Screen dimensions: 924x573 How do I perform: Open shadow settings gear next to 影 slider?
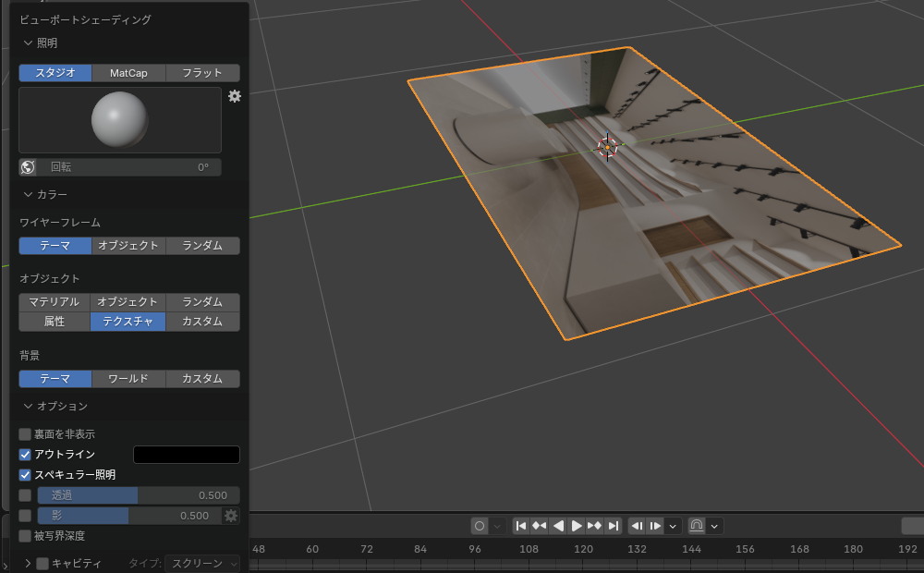(x=231, y=516)
